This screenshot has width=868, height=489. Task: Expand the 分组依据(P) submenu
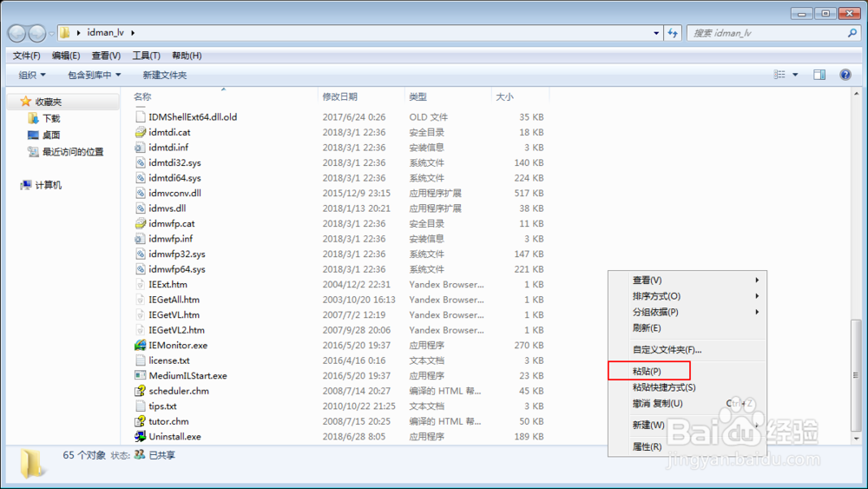point(757,312)
